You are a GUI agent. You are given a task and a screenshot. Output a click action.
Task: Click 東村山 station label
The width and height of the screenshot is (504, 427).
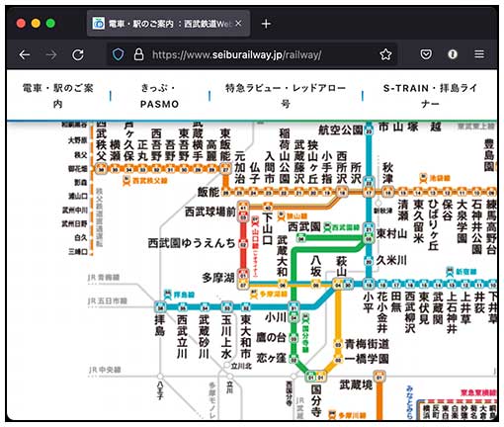pyautogui.click(x=391, y=234)
